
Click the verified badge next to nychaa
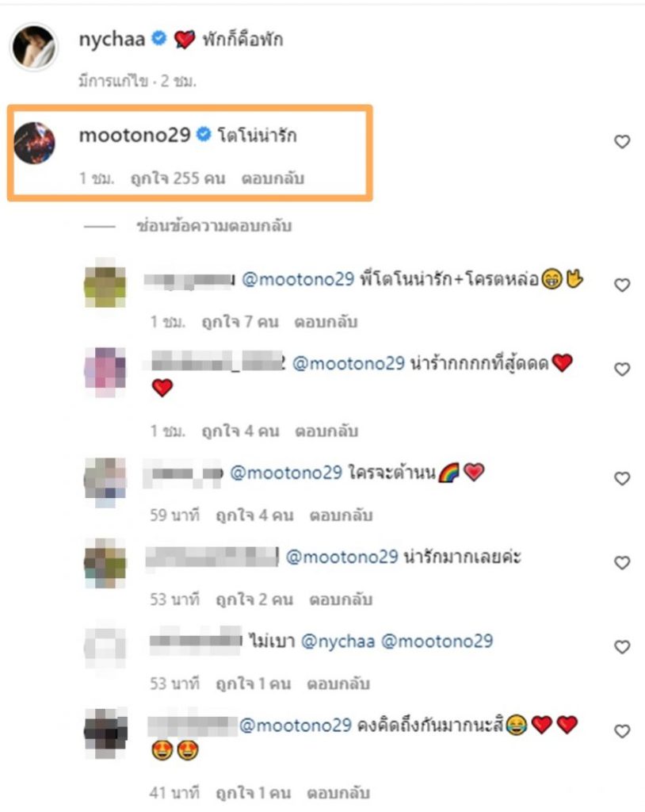[x=158, y=39]
